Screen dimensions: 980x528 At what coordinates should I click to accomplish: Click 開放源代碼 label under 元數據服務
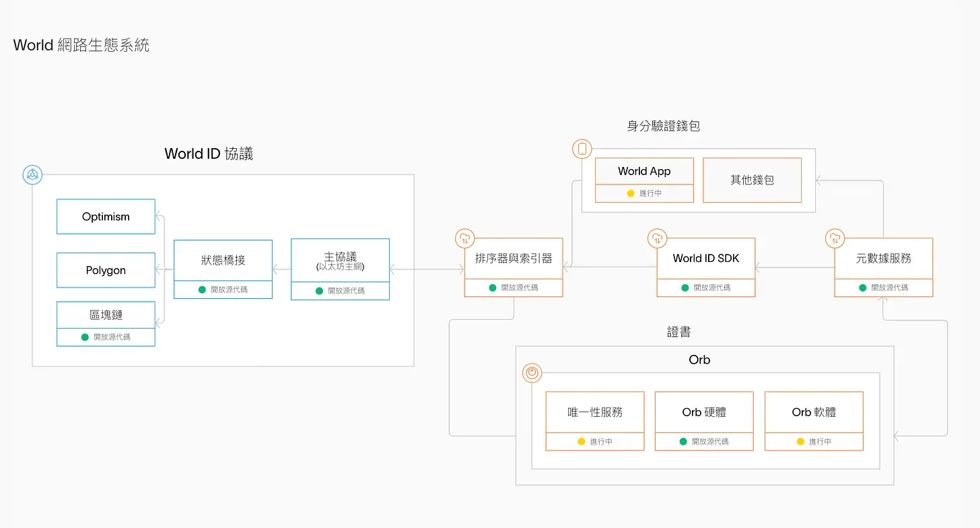tap(890, 288)
